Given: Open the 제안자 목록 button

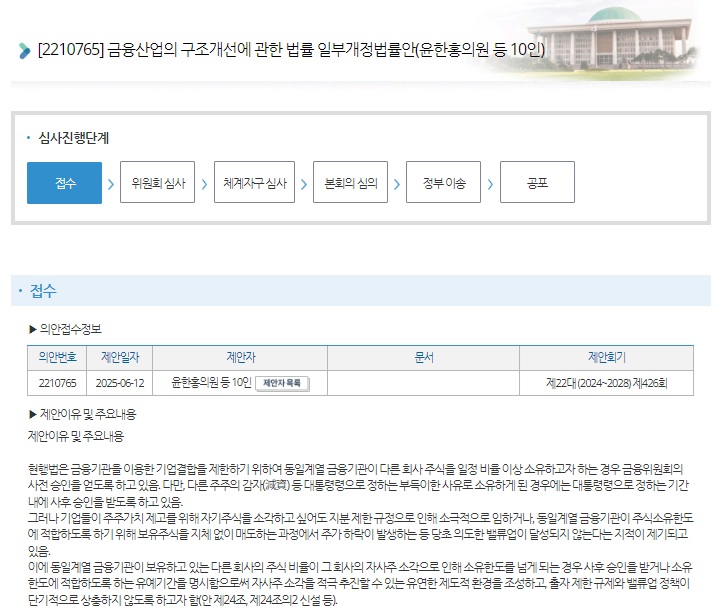Looking at the screenshot, I should [283, 383].
